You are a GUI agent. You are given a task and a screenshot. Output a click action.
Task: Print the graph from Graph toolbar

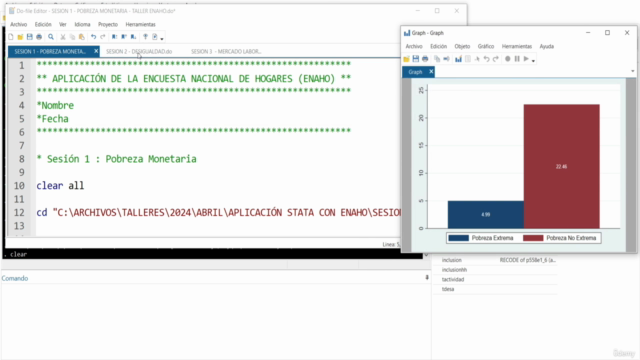(x=425, y=59)
